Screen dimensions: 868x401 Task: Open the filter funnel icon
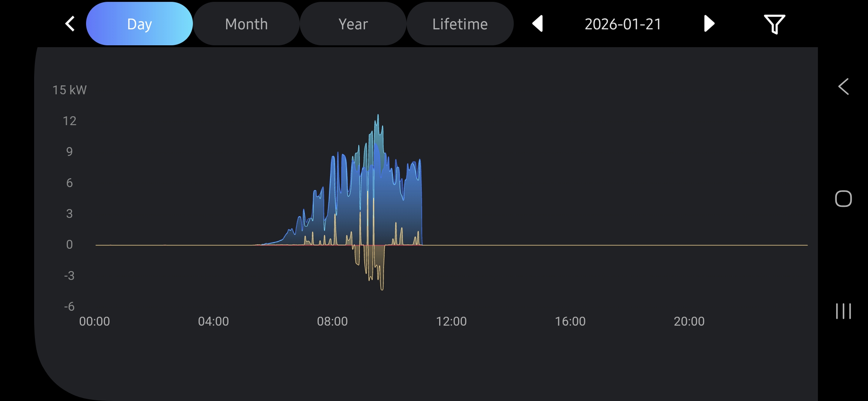(x=774, y=24)
